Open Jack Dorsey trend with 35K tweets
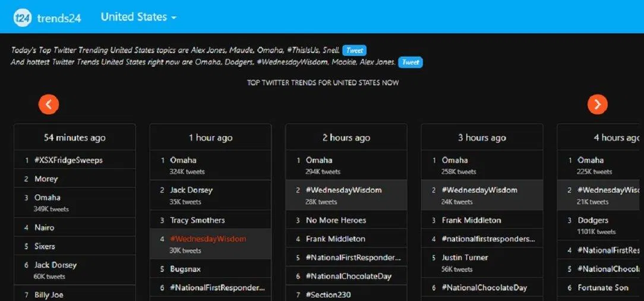This screenshot has width=644, height=301. 191,190
